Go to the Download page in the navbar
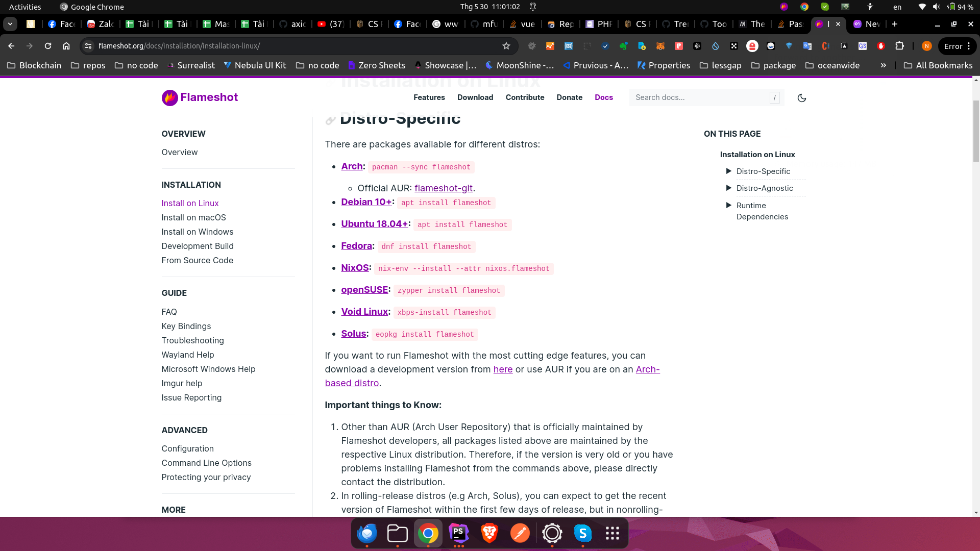Image resolution: width=980 pixels, height=551 pixels. 475,97
